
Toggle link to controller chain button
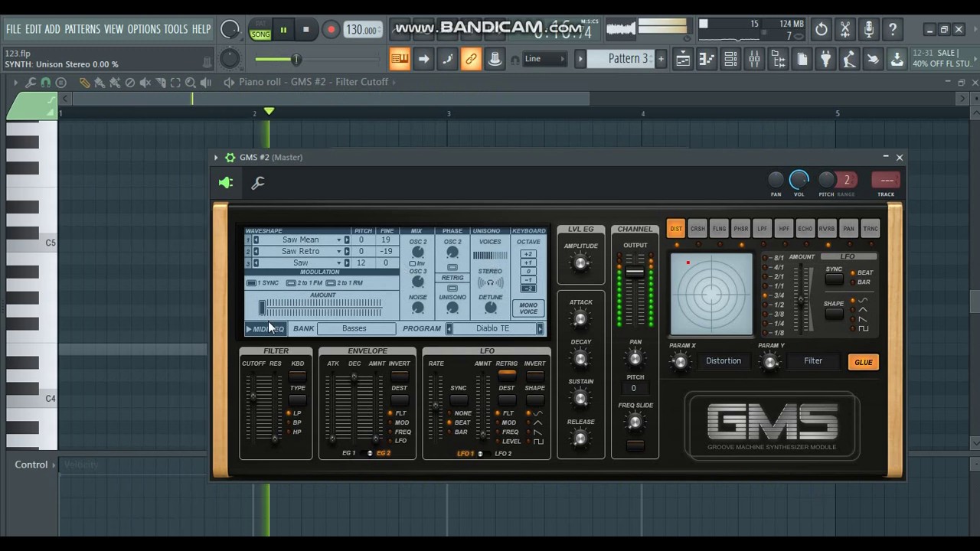pyautogui.click(x=471, y=59)
